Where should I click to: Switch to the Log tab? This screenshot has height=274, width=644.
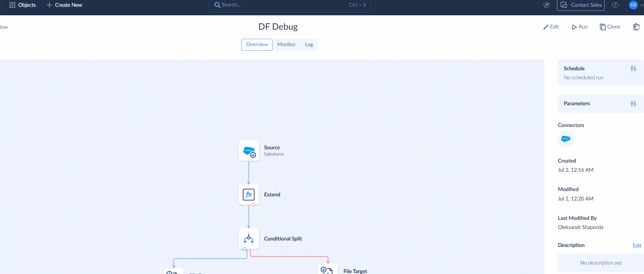(309, 44)
